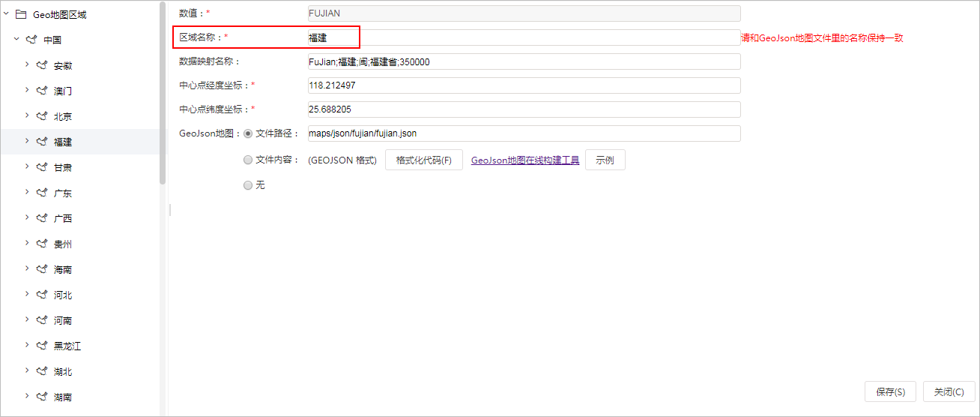This screenshot has height=417, width=980.
Task: Click the tree panel vertical scrollbar
Action: pyautogui.click(x=163, y=94)
